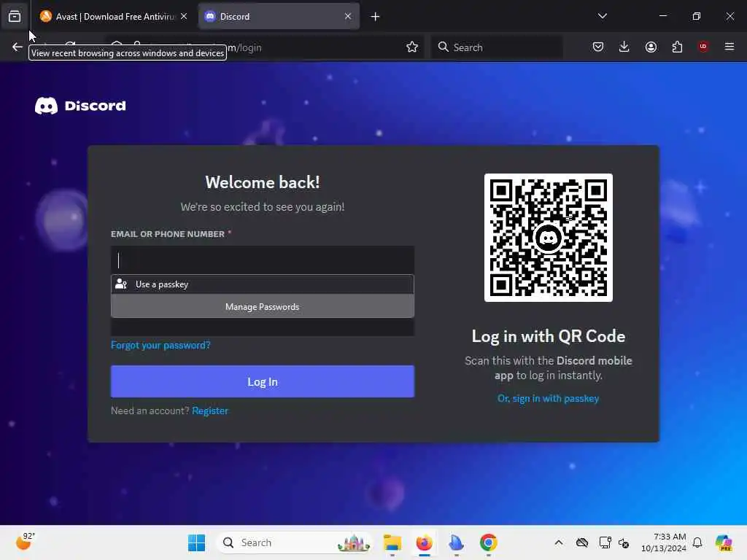
Task: Open the uBlock Origin extension icon
Action: 703,47
